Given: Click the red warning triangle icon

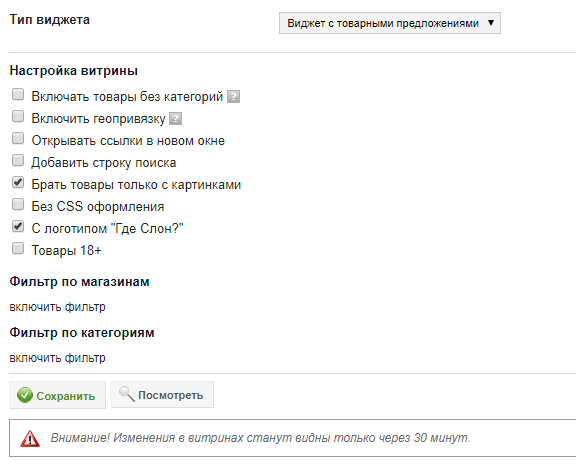Looking at the screenshot, I should (30, 438).
